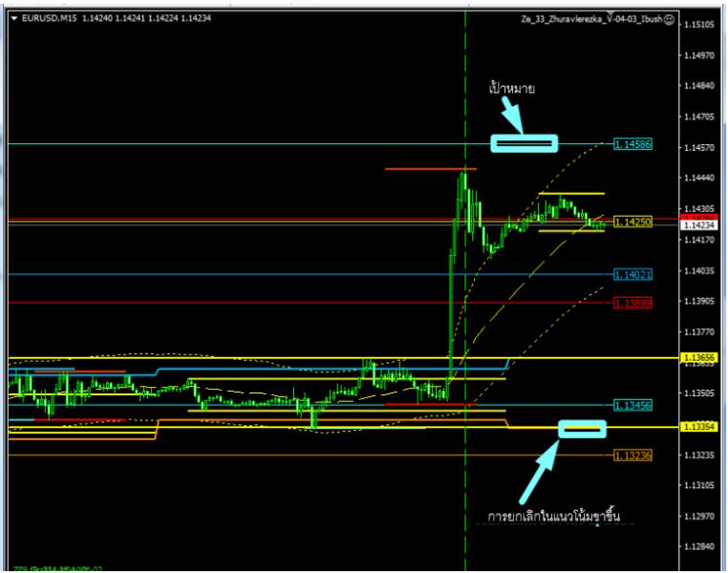Viewport: 728px width, 573px height.
Task: Click the 1.13105 value on price scale
Action: coord(699,485)
